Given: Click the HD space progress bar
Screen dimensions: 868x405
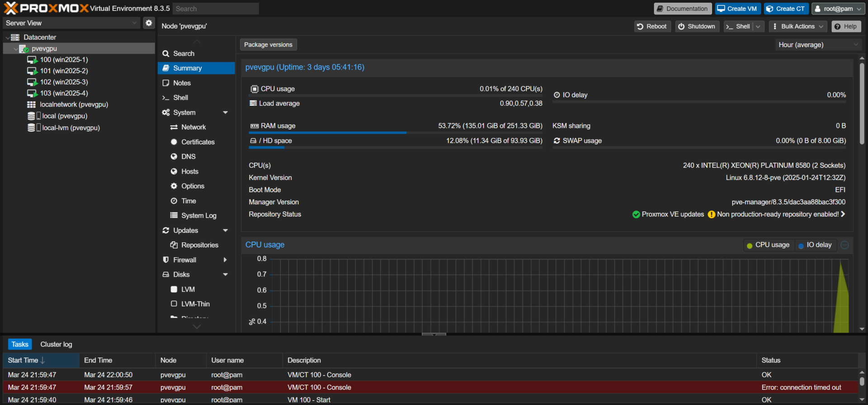Looking at the screenshot, I should click(396, 148).
